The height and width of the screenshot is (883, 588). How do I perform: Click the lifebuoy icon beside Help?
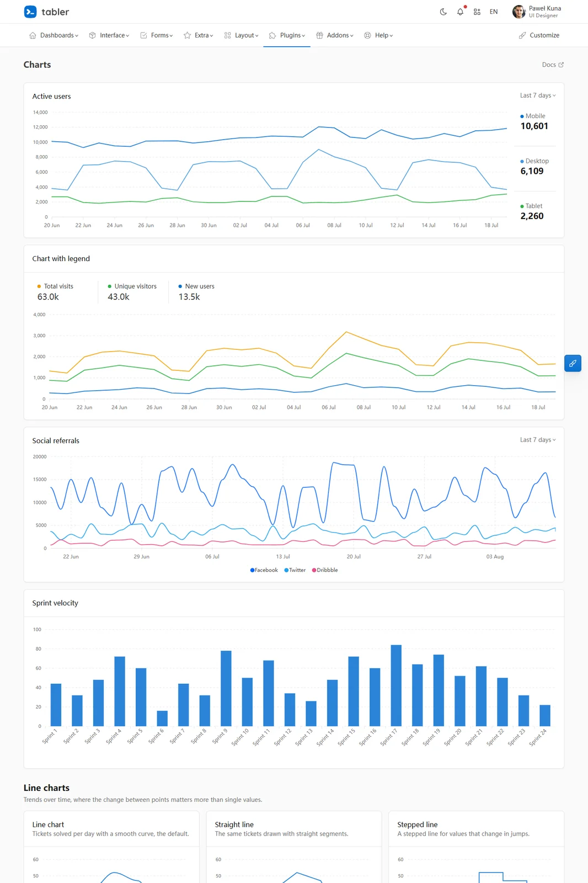pos(367,35)
